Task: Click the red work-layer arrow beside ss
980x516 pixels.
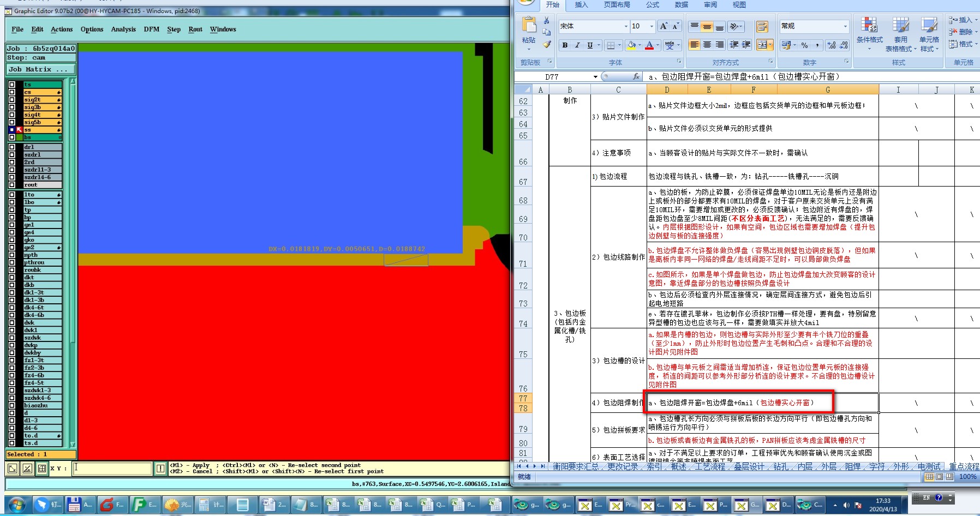Action: pos(20,130)
